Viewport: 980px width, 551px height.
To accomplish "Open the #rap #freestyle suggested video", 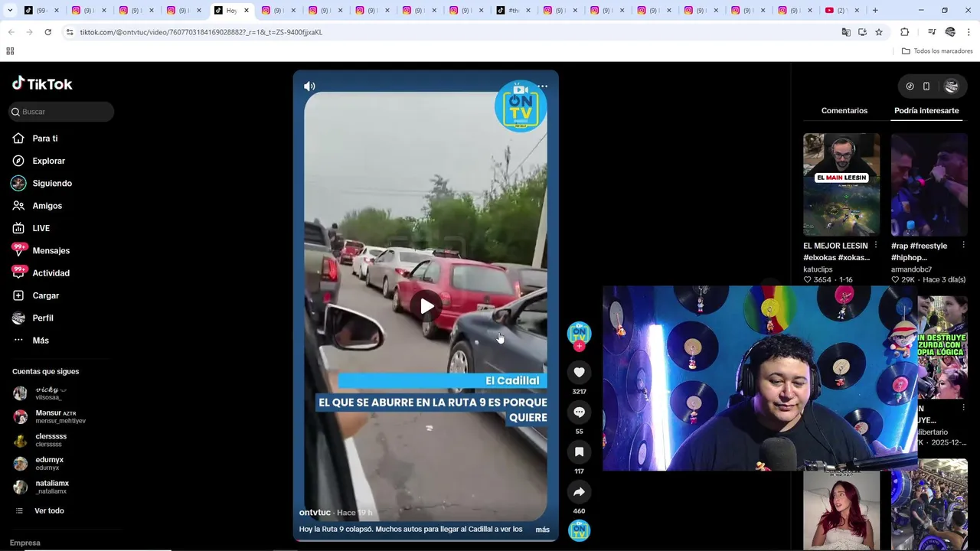I will [929, 184].
